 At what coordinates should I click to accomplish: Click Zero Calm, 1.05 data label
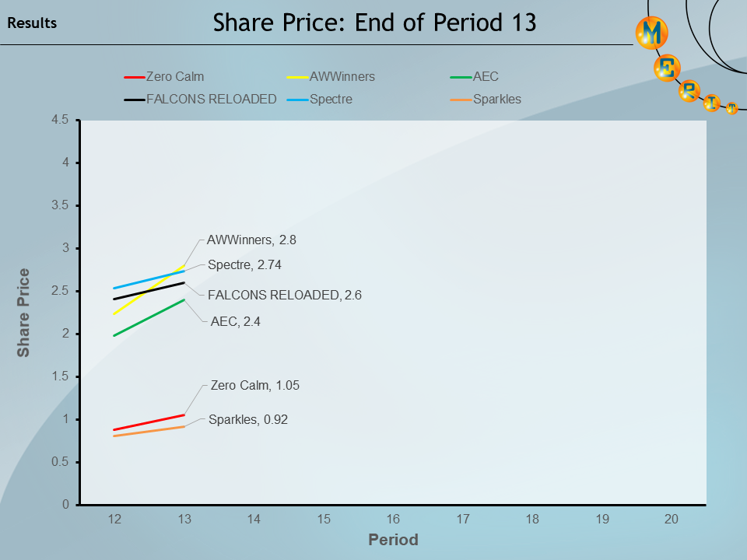tap(254, 385)
